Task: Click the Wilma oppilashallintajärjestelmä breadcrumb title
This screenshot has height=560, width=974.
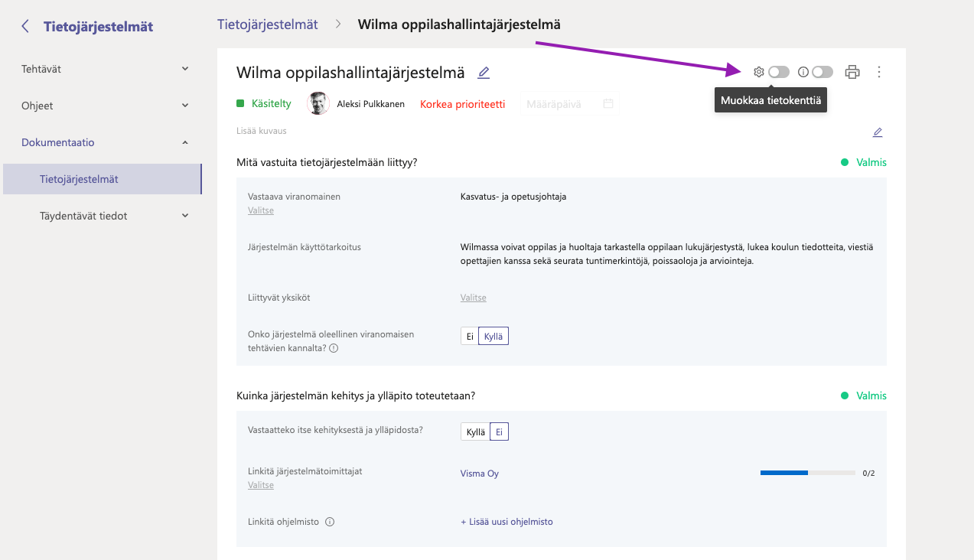Action: click(x=459, y=24)
